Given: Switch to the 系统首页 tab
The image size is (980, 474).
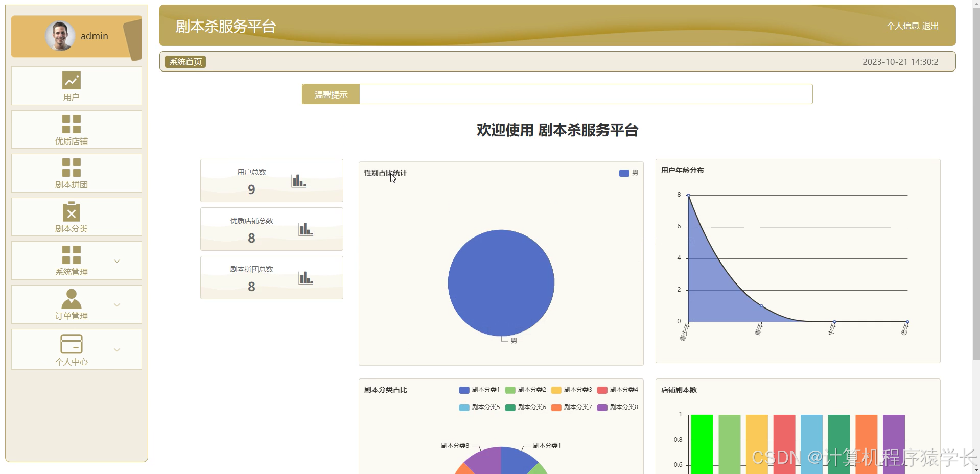Looking at the screenshot, I should [x=185, y=62].
